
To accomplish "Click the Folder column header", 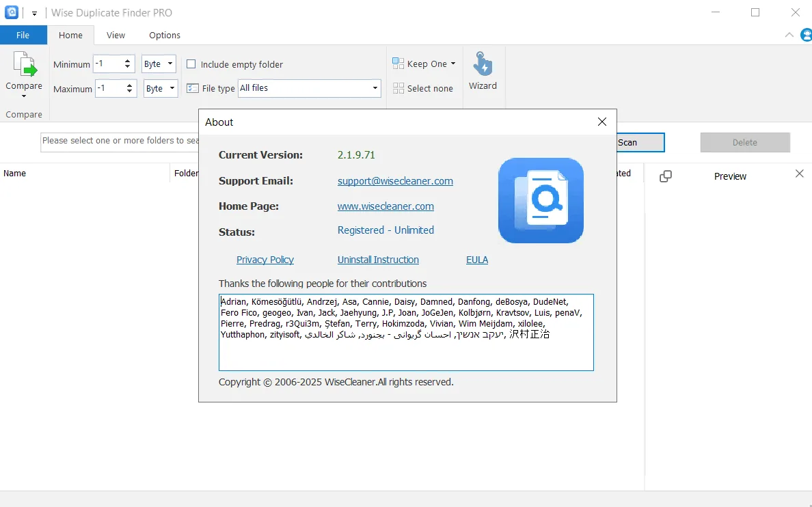I will pos(186,174).
